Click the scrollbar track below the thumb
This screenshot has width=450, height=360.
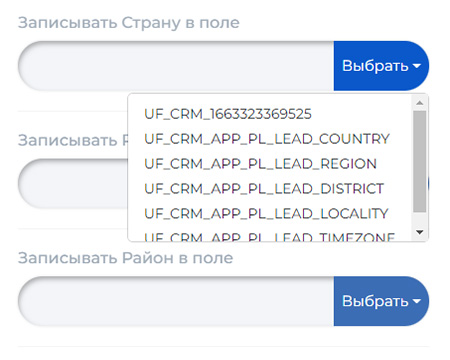(420, 219)
